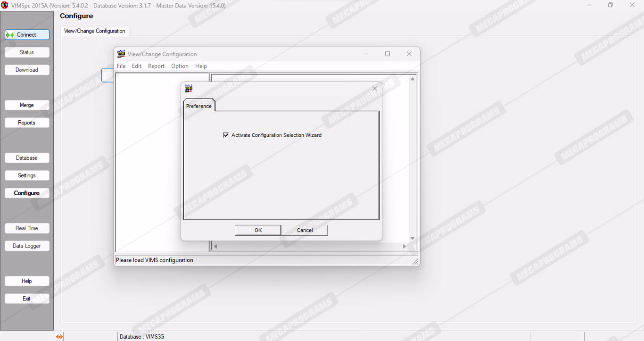Click the Connect button in the sidebar
The width and height of the screenshot is (644, 341).
point(27,35)
